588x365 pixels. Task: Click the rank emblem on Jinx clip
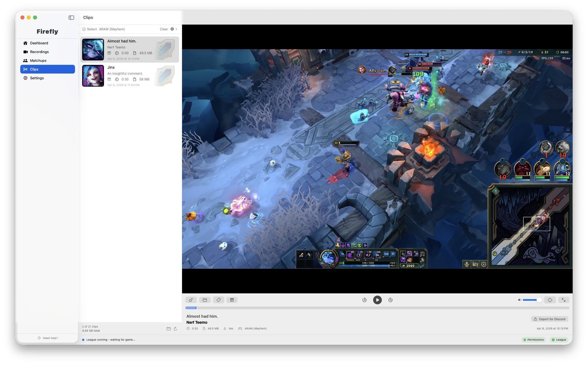click(x=165, y=76)
